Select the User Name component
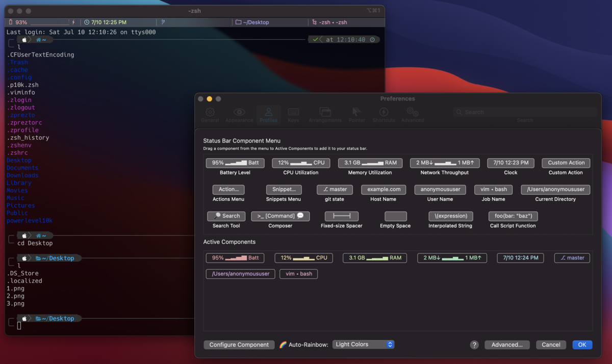 coord(440,190)
